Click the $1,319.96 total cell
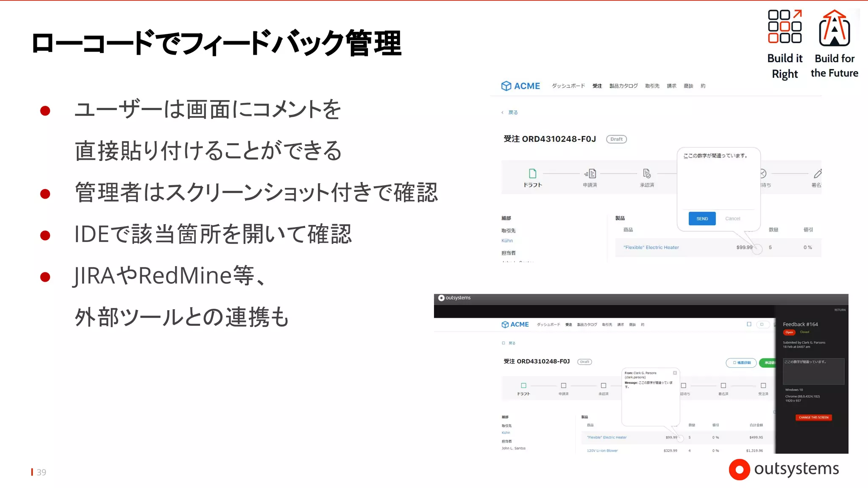 (x=754, y=451)
